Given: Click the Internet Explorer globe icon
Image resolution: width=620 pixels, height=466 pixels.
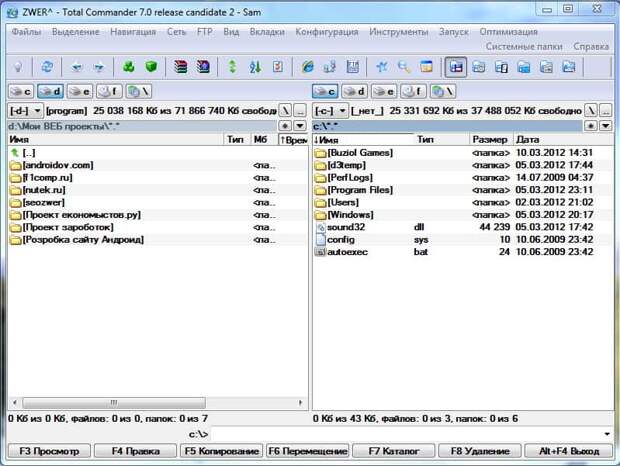Looking at the screenshot, I should 307,67.
